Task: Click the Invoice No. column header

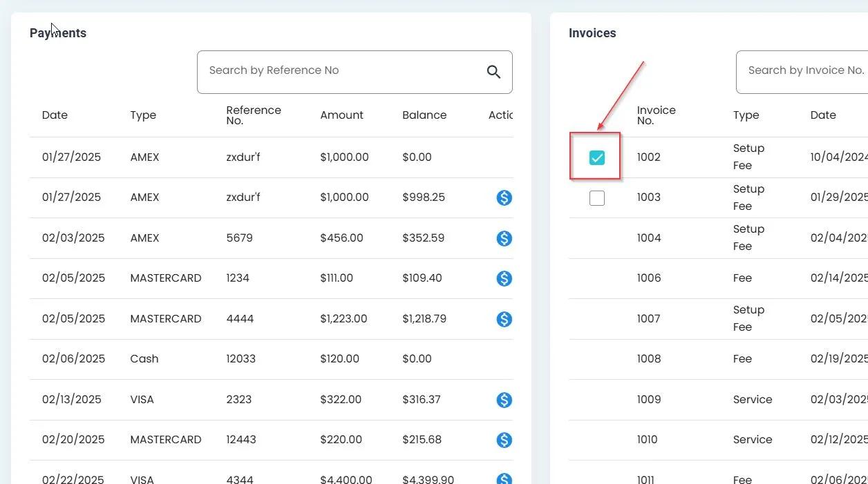Action: point(656,115)
